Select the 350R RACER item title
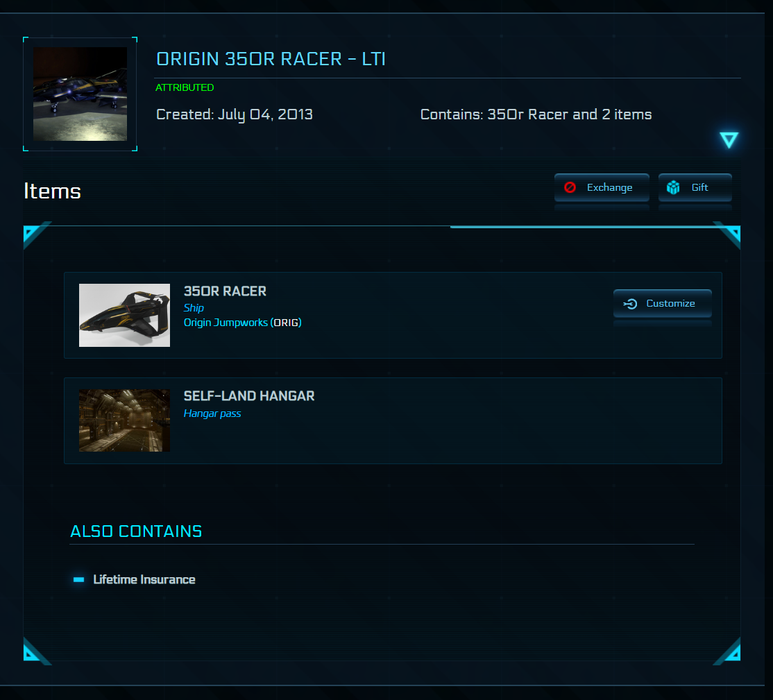The image size is (773, 700). [225, 291]
